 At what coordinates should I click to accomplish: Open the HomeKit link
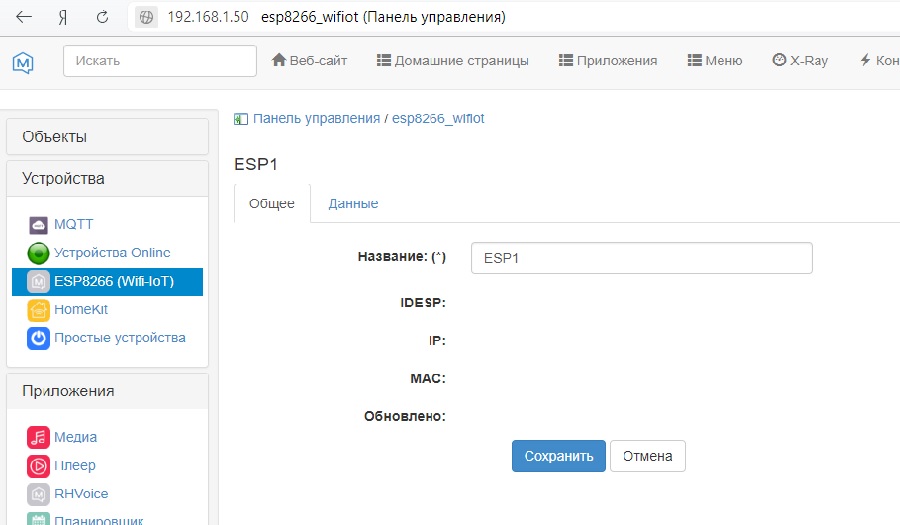pyautogui.click(x=81, y=309)
